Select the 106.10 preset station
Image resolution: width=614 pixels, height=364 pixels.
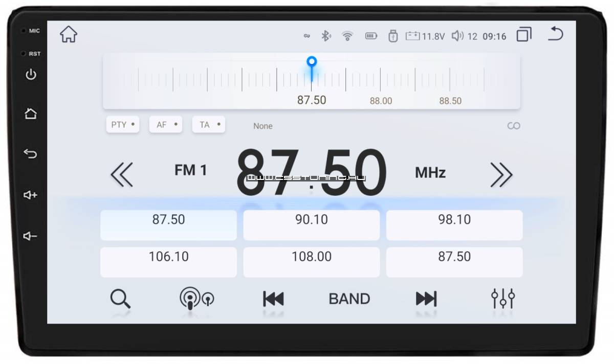pos(168,262)
